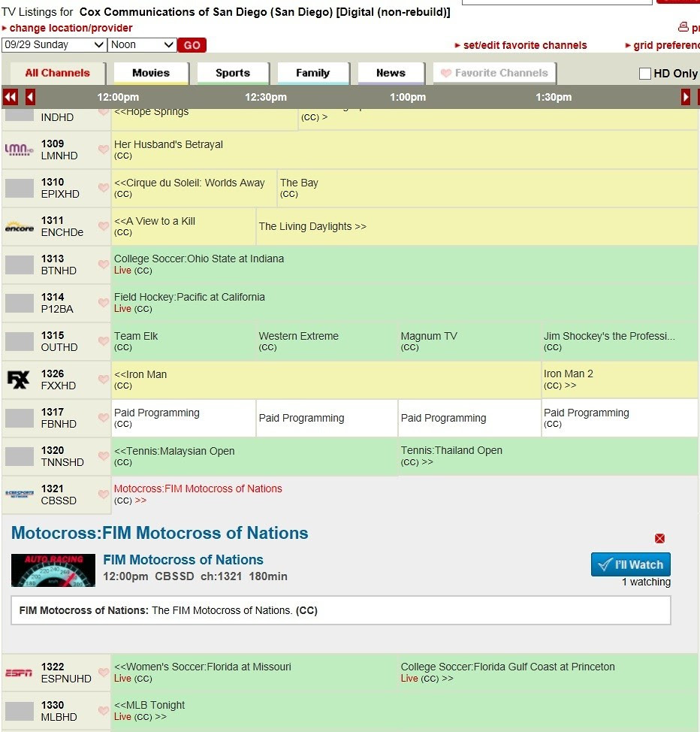Advance the time grid with right arrow
The height and width of the screenshot is (732, 700).
coord(685,97)
